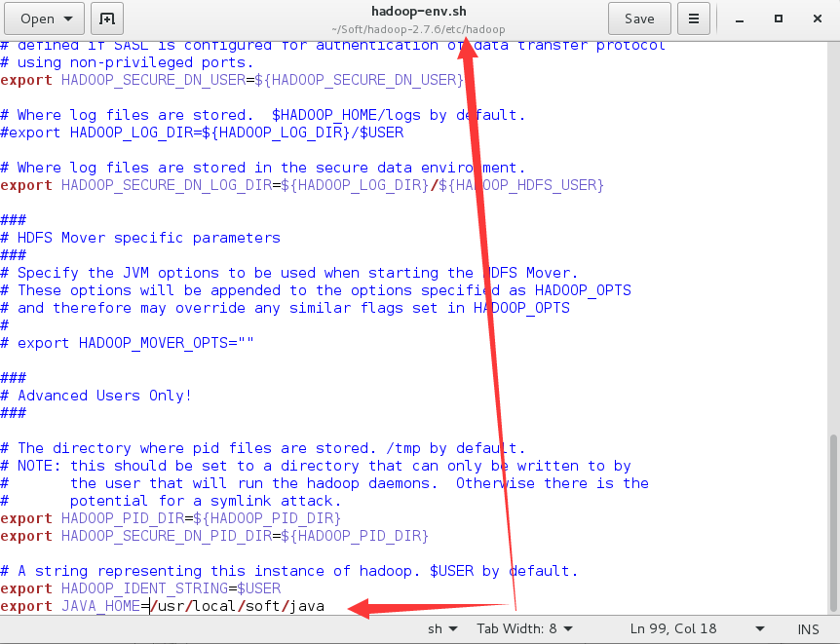Click the hadoop-env.sh window title
Image resolution: width=840 pixels, height=644 pixels.
tap(419, 12)
